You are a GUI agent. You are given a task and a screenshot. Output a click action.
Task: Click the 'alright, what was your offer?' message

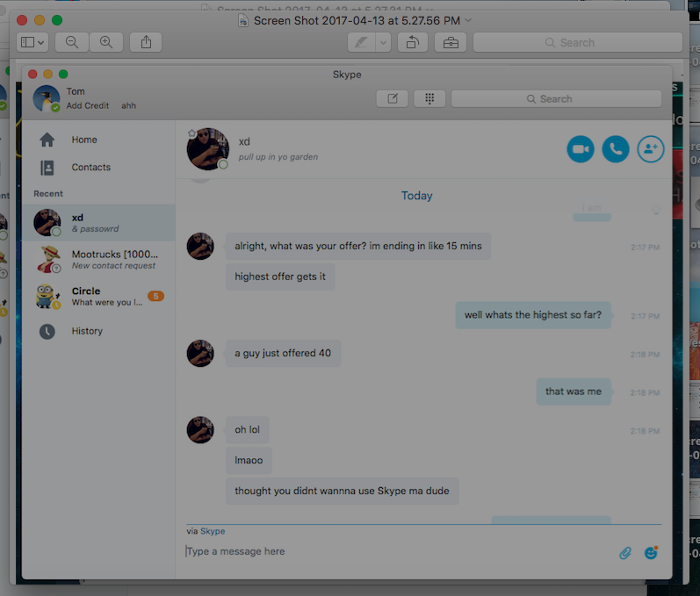click(x=358, y=247)
